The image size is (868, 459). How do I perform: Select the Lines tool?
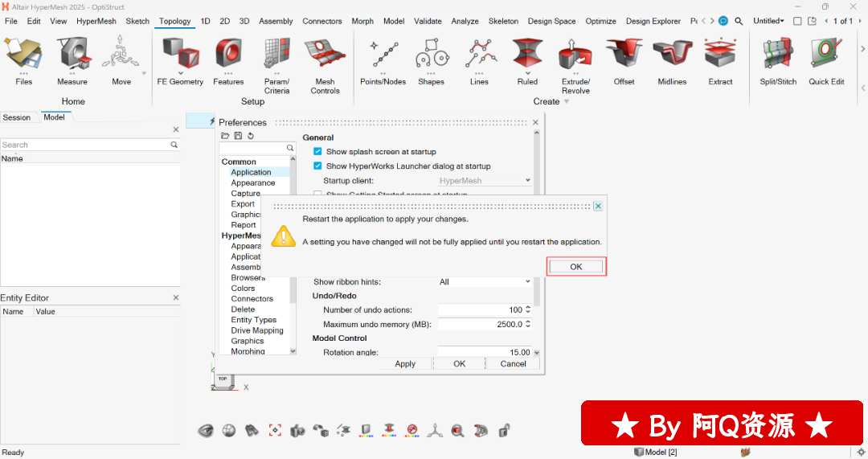(x=479, y=61)
